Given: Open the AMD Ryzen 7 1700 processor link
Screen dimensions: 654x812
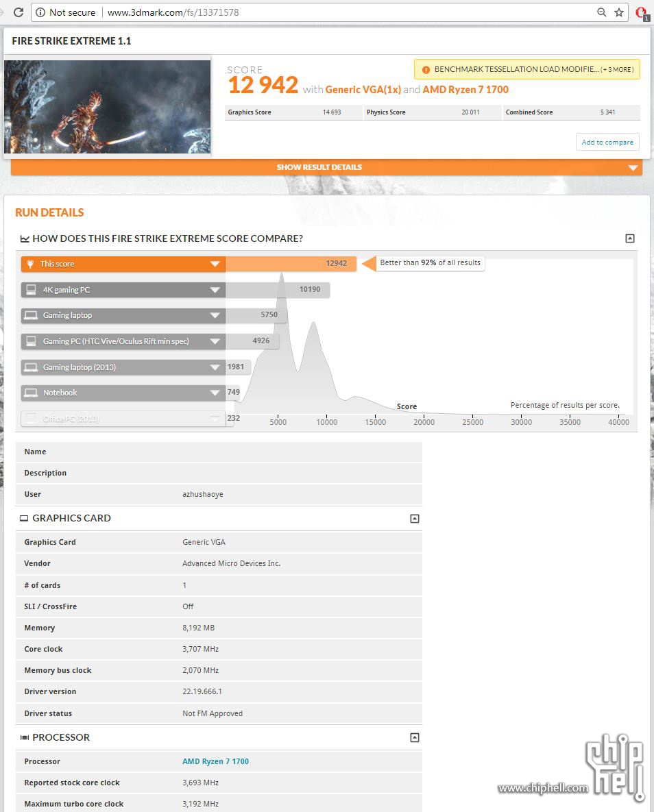Looking at the screenshot, I should 215,761.
